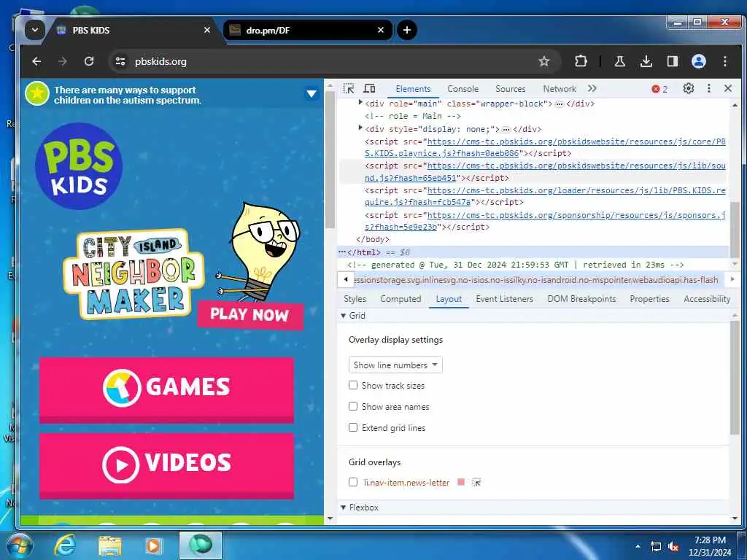Image resolution: width=747 pixels, height=560 pixels.
Task: Open the Chrome three-dot menu
Action: [724, 61]
